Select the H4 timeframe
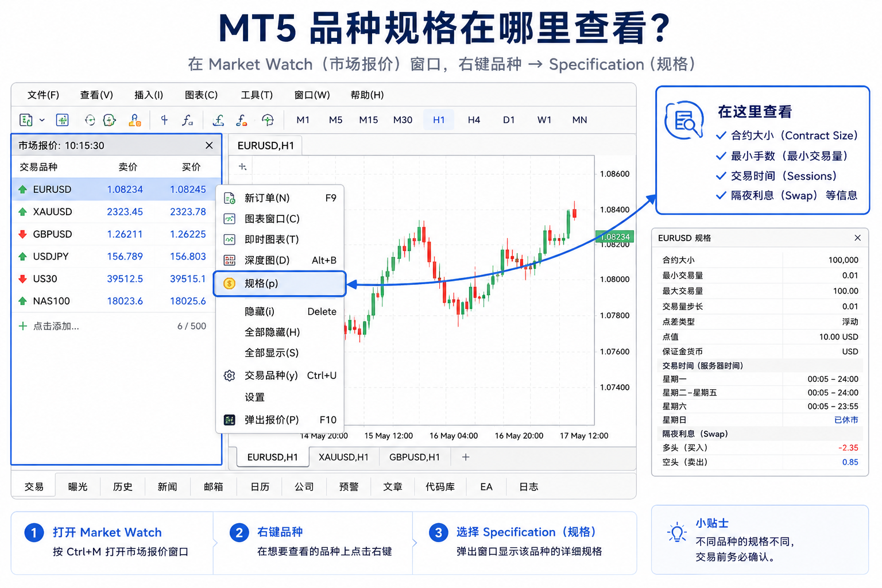The width and height of the screenshot is (882, 588). [474, 120]
